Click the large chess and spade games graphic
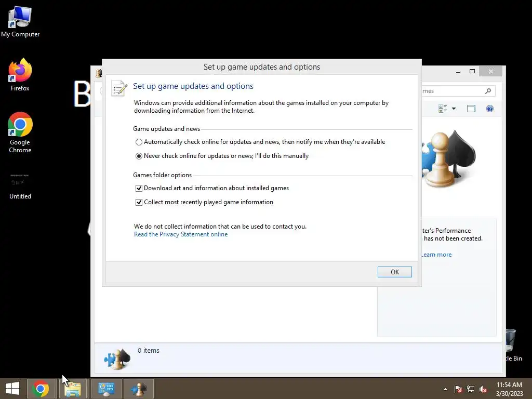The height and width of the screenshot is (399, 532). [448, 159]
